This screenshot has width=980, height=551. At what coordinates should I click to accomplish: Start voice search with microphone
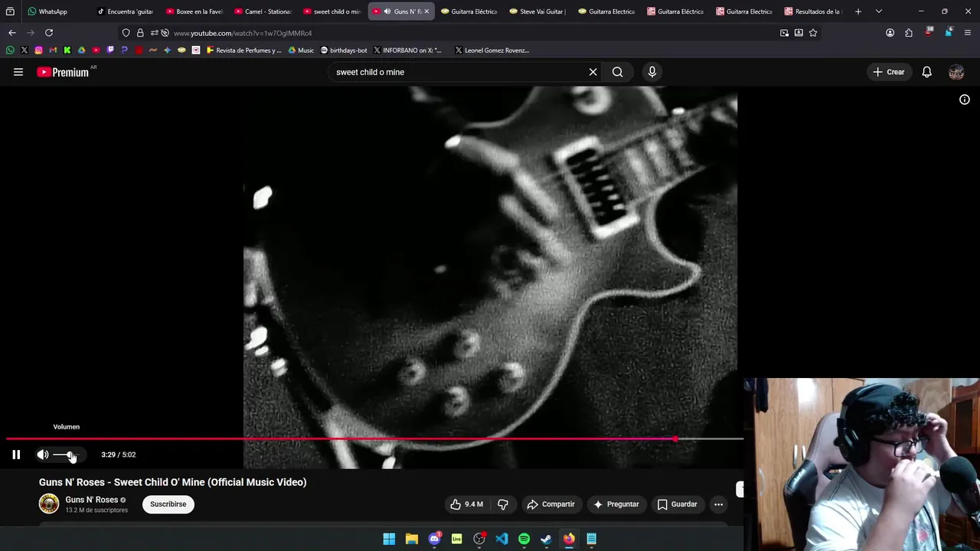click(652, 72)
